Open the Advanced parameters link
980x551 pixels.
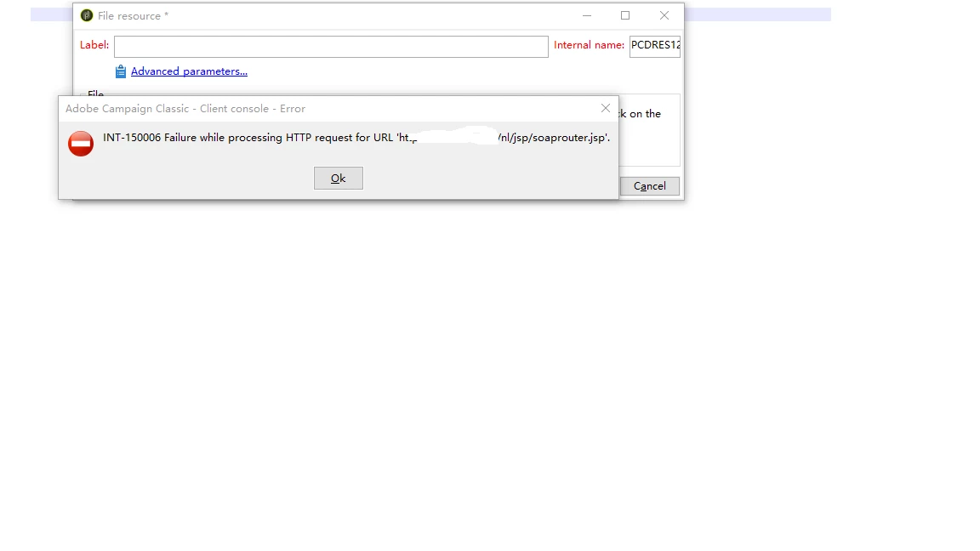click(x=189, y=71)
